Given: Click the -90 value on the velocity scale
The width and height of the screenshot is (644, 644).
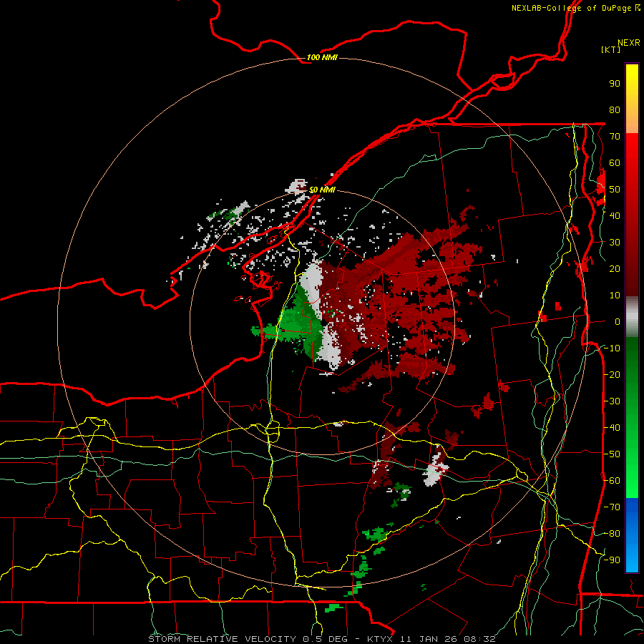Looking at the screenshot, I should click(612, 560).
